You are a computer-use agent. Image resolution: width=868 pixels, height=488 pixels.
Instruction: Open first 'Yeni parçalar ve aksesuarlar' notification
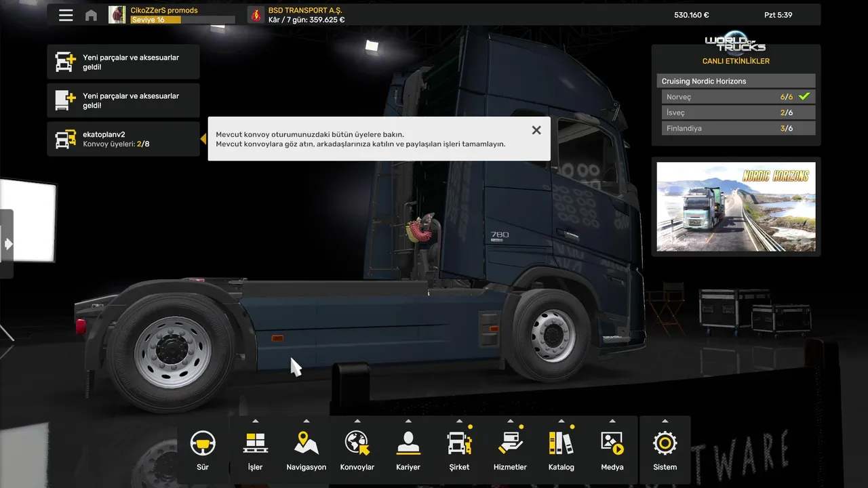tap(123, 62)
